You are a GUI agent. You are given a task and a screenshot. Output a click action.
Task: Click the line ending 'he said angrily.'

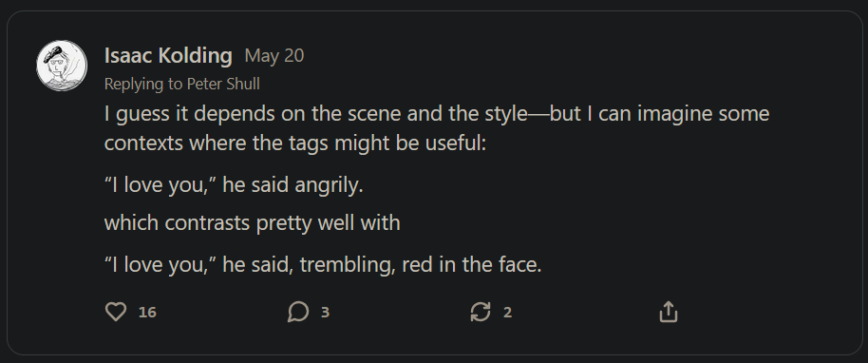pyautogui.click(x=234, y=185)
